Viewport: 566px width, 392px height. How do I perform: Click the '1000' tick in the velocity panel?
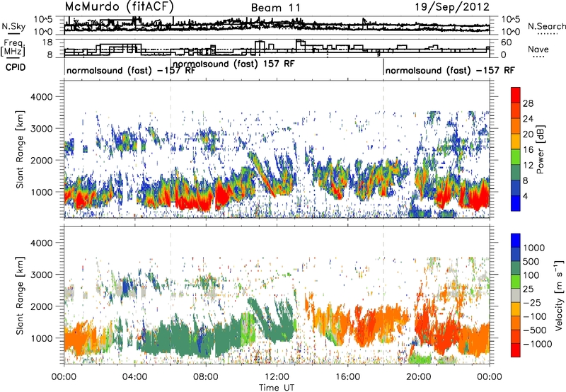coord(41,338)
